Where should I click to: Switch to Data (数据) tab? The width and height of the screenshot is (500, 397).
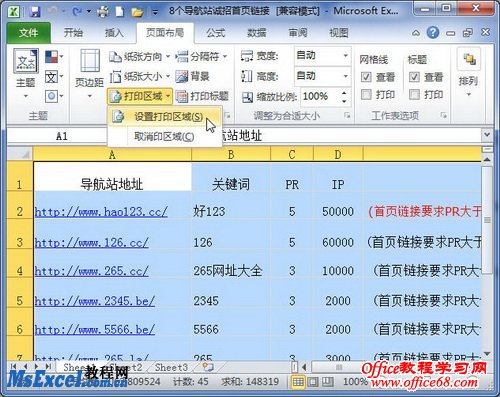[256, 33]
